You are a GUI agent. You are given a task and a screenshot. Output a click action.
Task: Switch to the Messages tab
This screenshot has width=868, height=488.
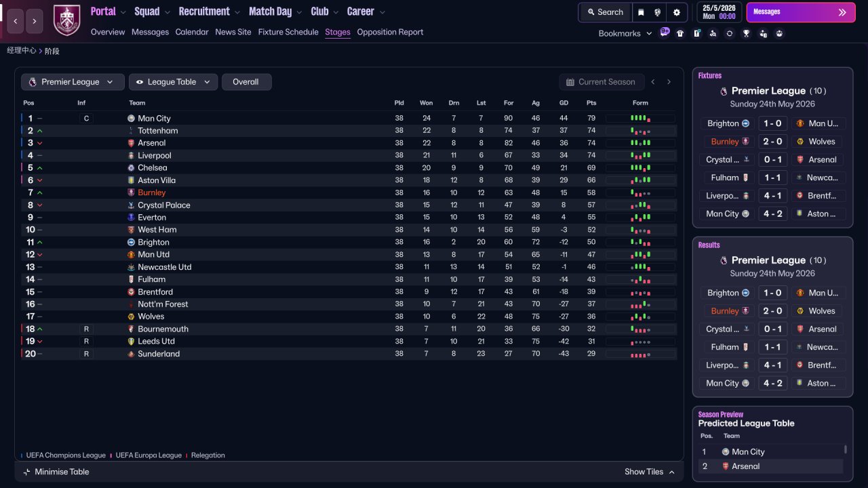(150, 32)
